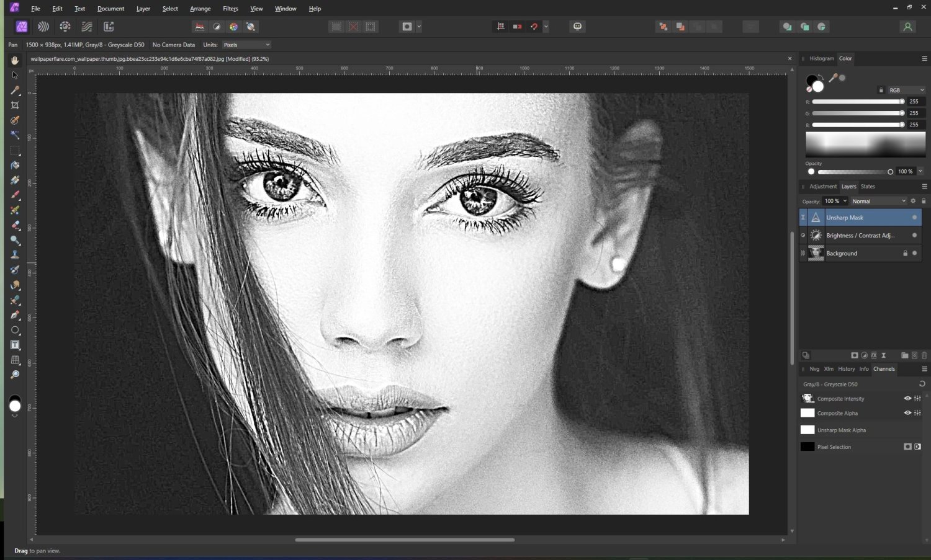This screenshot has height=560, width=931.
Task: Select the Pen tool
Action: (15, 315)
